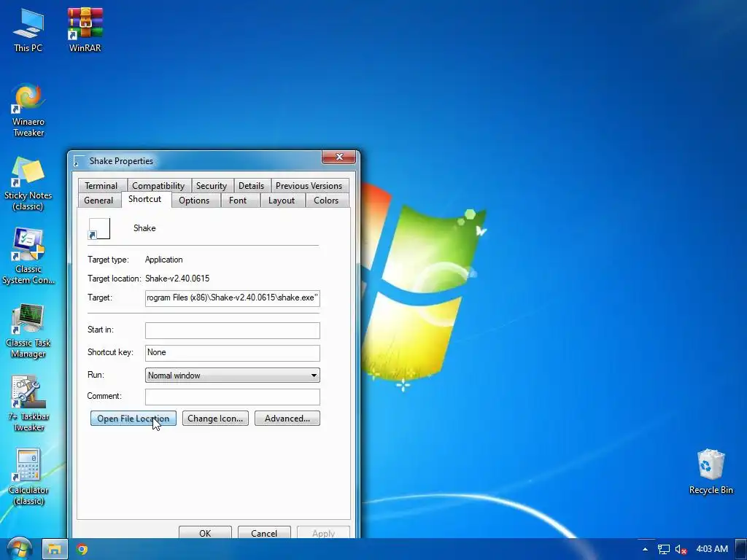Switch to the Compatibility tab
This screenshot has width=747, height=560.
(158, 186)
